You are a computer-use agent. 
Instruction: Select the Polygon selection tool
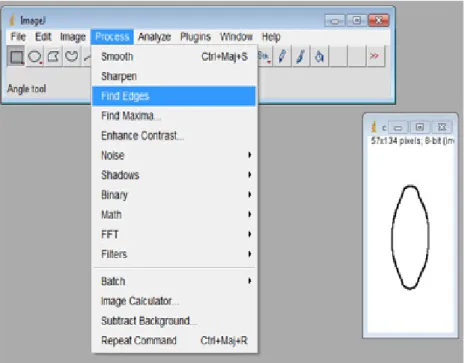point(53,57)
